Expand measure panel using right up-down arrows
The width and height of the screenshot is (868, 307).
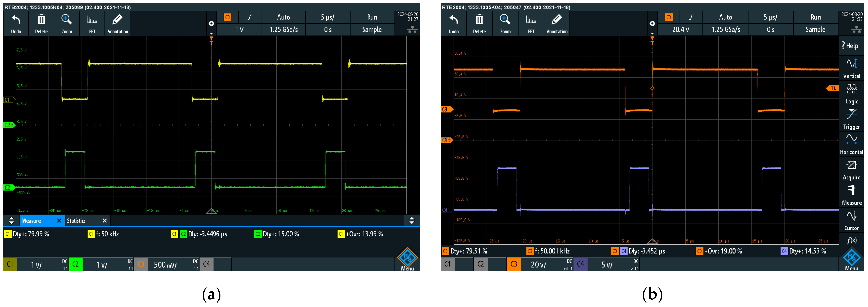click(411, 221)
